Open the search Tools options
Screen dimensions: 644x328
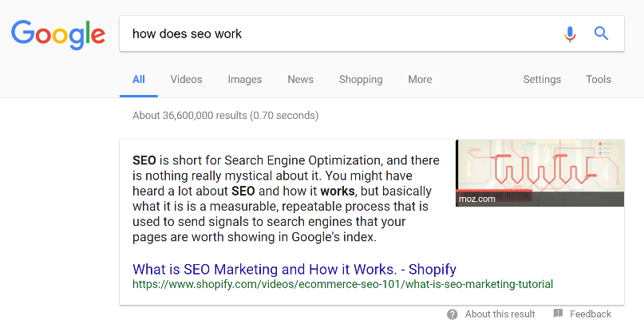(599, 79)
